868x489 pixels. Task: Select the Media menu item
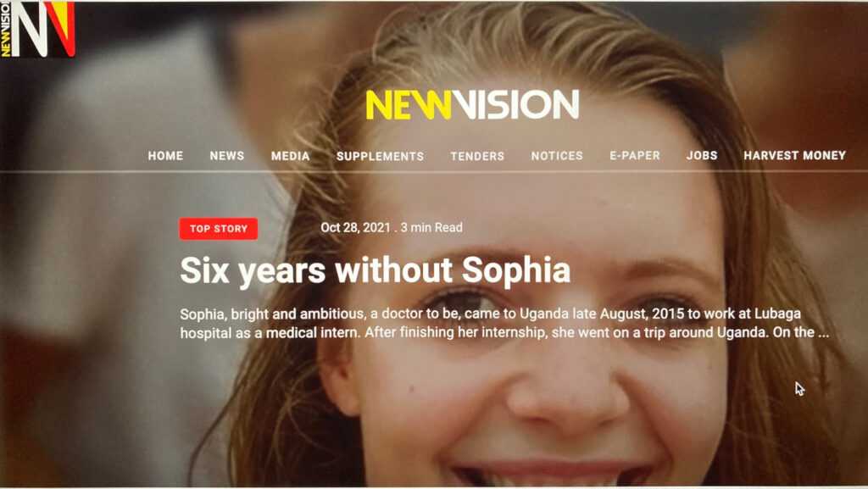point(290,156)
